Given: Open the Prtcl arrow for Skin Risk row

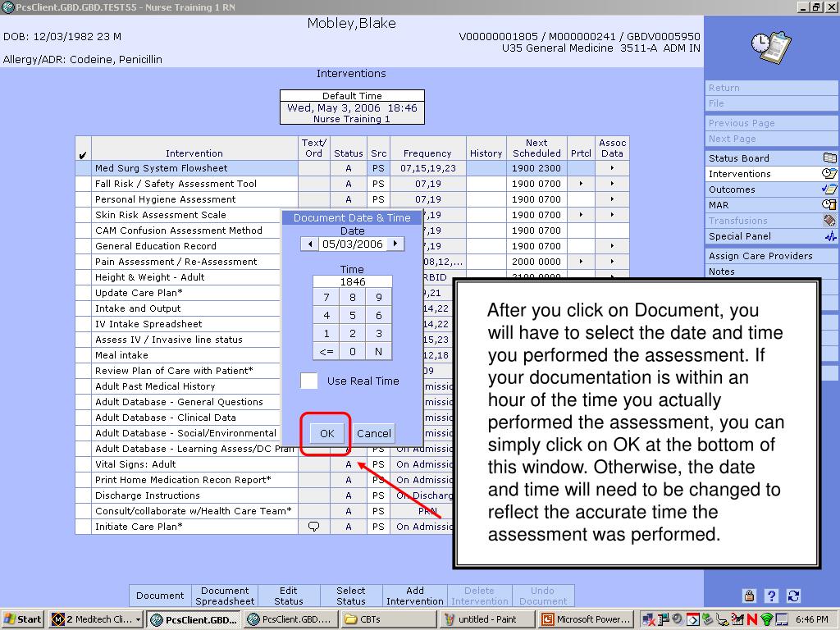Looking at the screenshot, I should (581, 215).
